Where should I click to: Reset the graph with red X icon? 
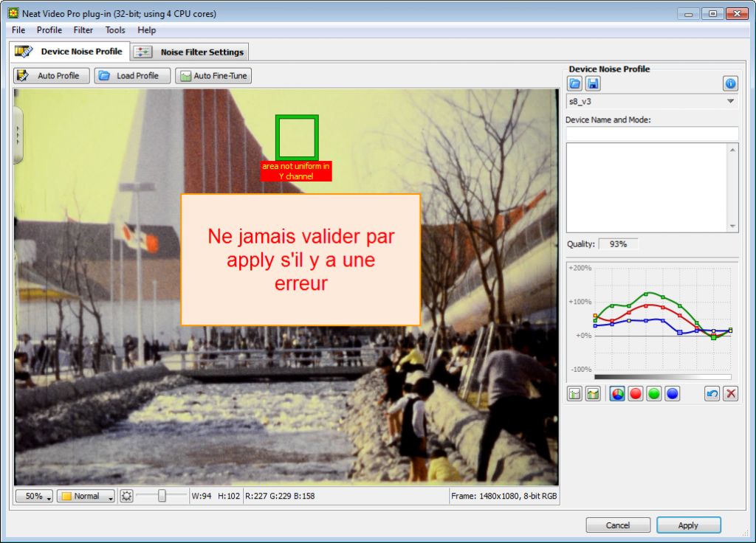730,394
